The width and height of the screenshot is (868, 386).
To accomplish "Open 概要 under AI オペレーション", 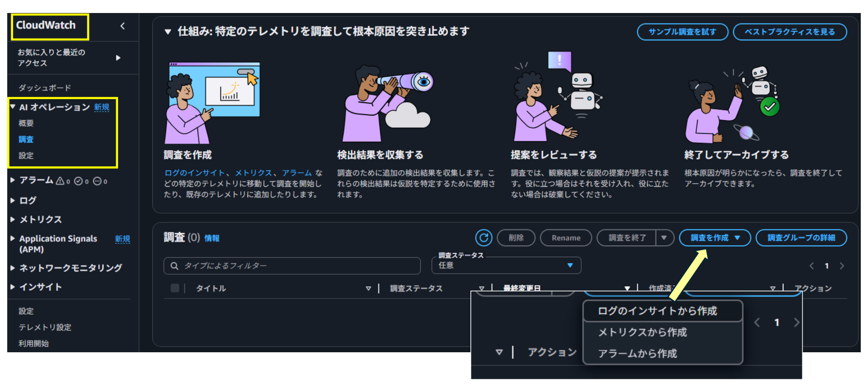I will tap(26, 123).
